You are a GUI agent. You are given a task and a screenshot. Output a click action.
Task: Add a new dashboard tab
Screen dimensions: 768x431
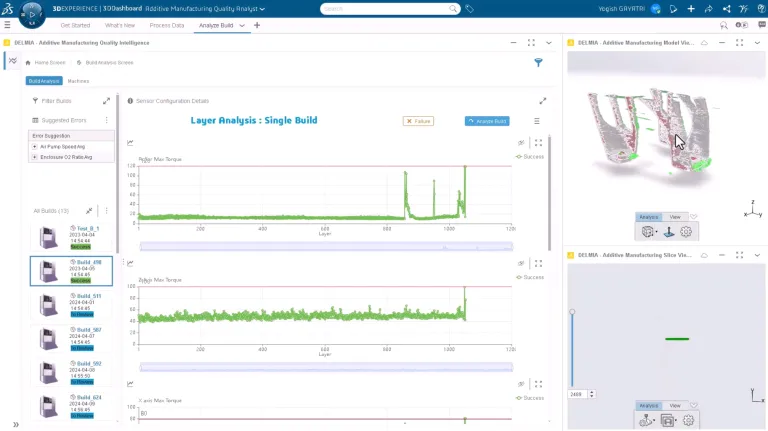[257, 25]
